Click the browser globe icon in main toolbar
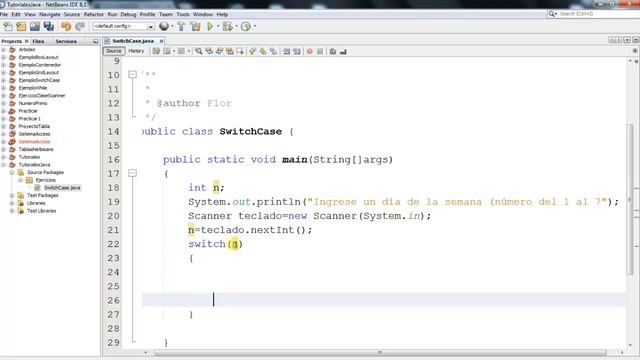 pos(164,27)
